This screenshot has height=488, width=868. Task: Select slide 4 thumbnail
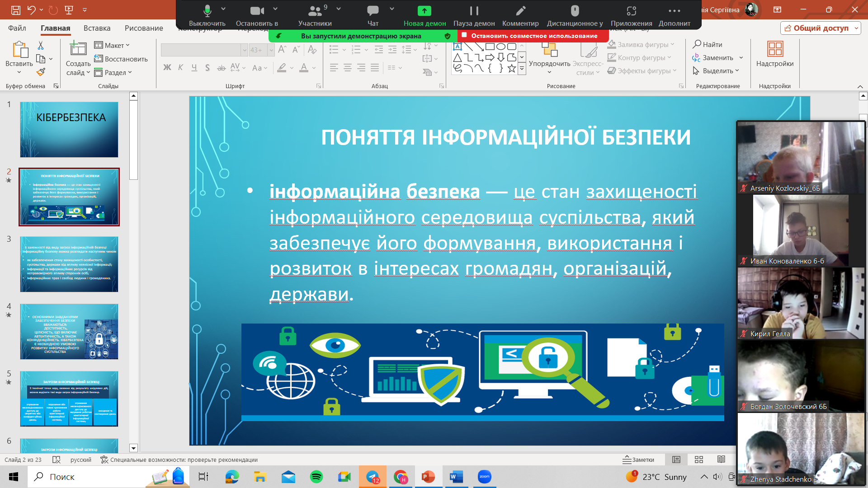pos(69,332)
